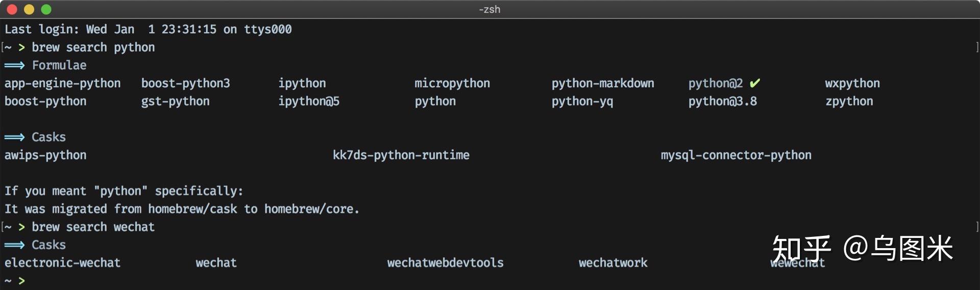Click the plain python formula entry
This screenshot has width=980, height=290.
pos(435,102)
